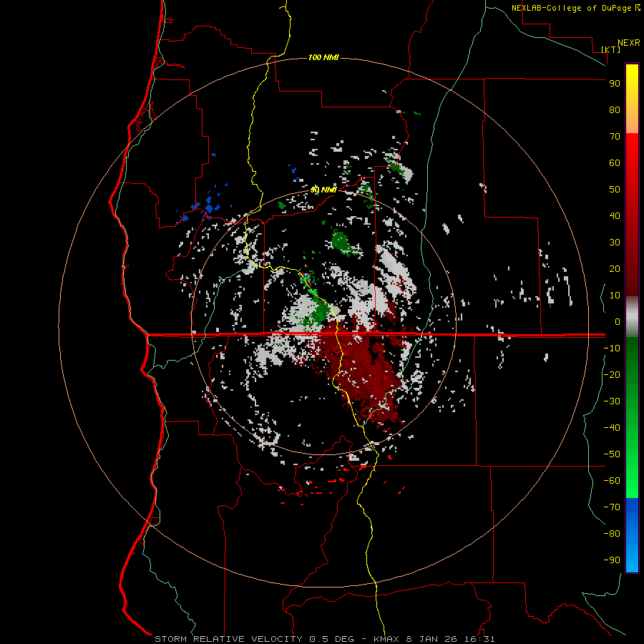Click the positive 20 knot scale value
This screenshot has height=644, width=644.
pyautogui.click(x=615, y=268)
